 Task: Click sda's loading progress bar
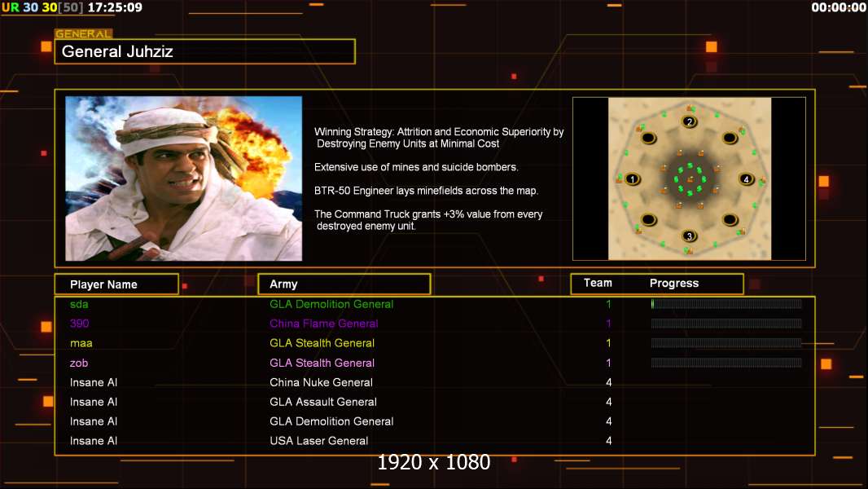point(726,304)
